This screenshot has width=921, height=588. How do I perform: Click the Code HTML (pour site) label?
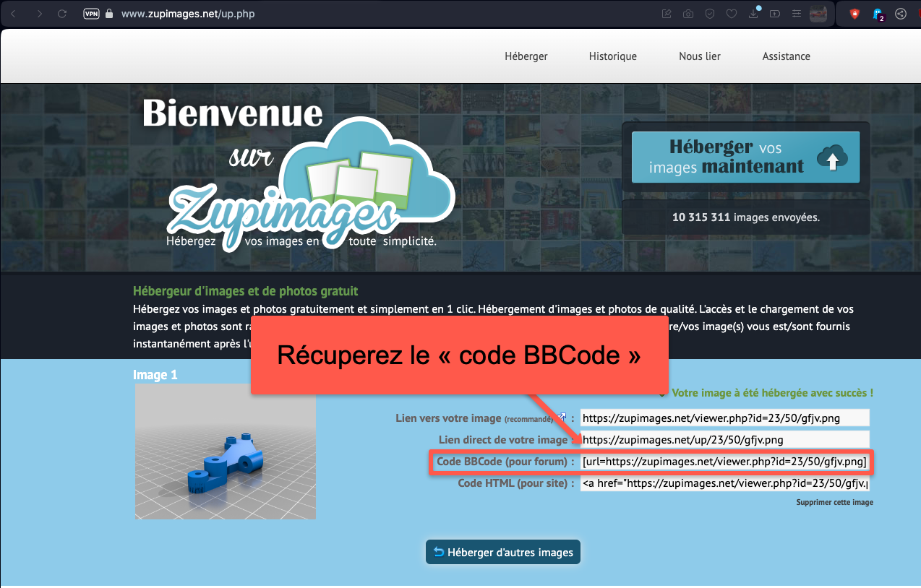coord(516,483)
